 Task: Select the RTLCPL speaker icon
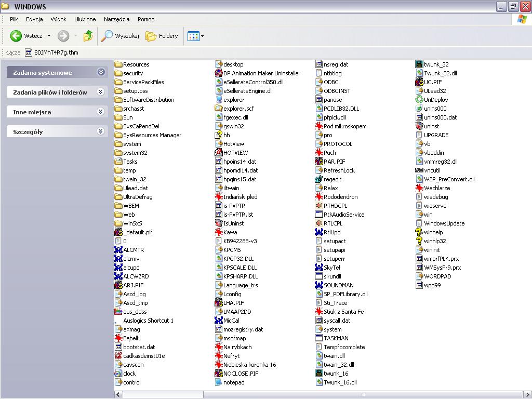coord(318,223)
